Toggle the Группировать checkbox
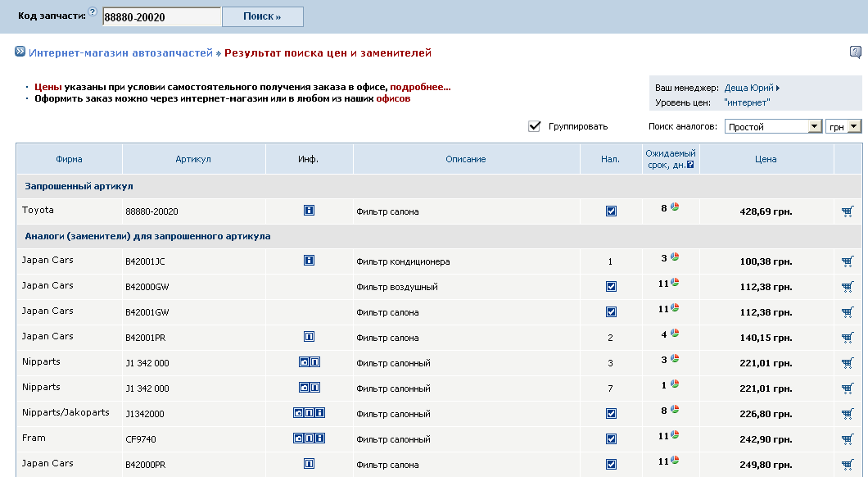 click(535, 126)
